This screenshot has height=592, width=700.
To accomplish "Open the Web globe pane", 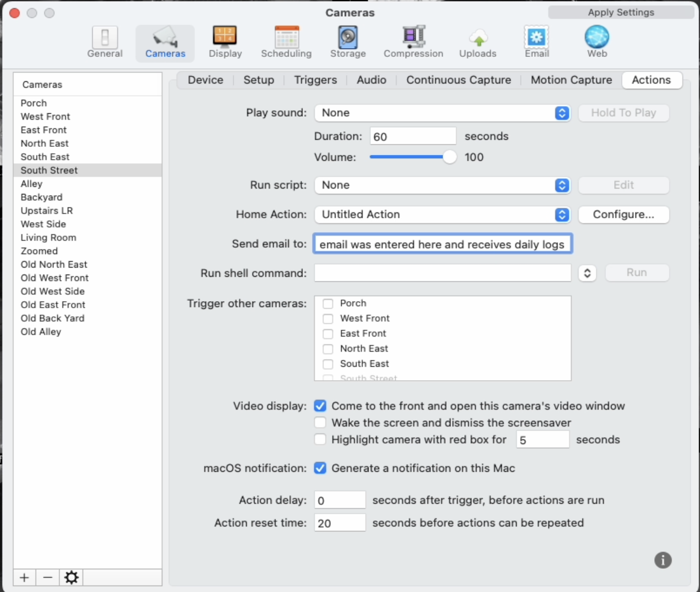I will pyautogui.click(x=597, y=42).
